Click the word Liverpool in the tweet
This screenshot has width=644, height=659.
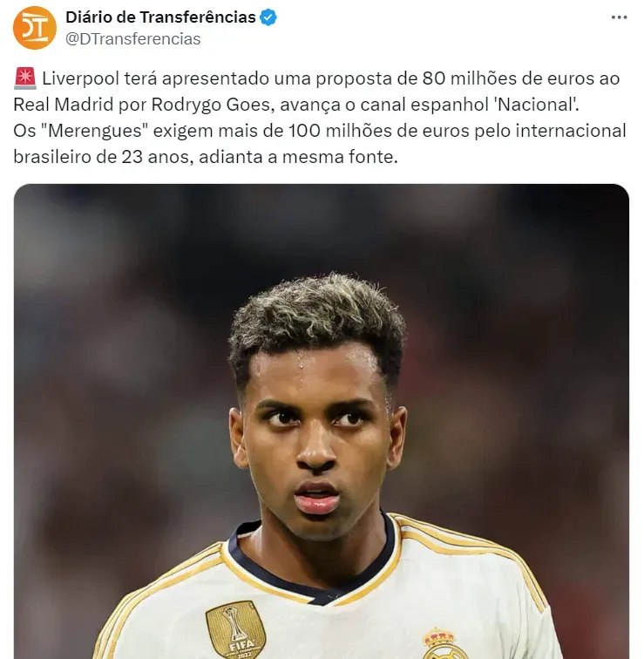click(81, 79)
